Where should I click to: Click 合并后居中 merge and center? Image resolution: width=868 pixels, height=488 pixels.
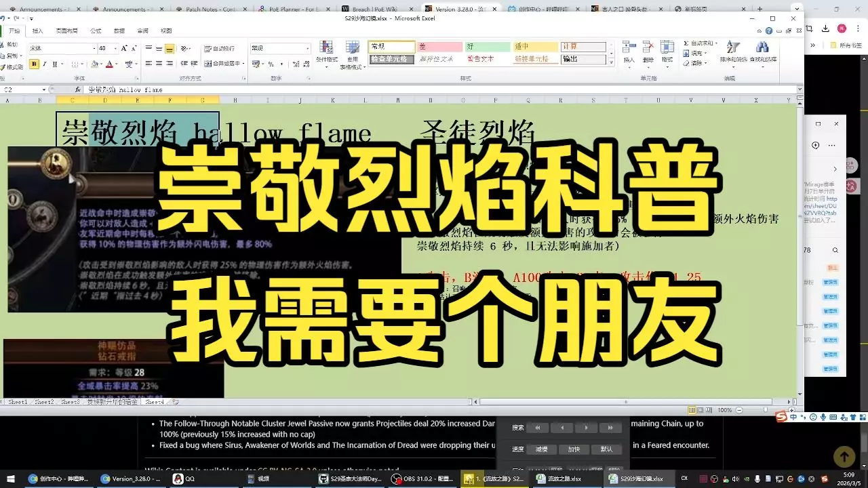(223, 64)
